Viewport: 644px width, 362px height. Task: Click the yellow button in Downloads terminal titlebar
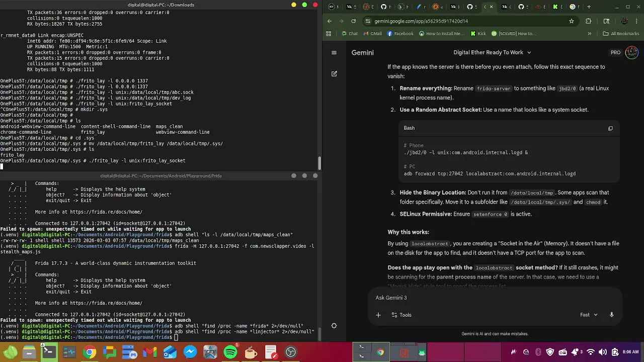tap(294, 5)
